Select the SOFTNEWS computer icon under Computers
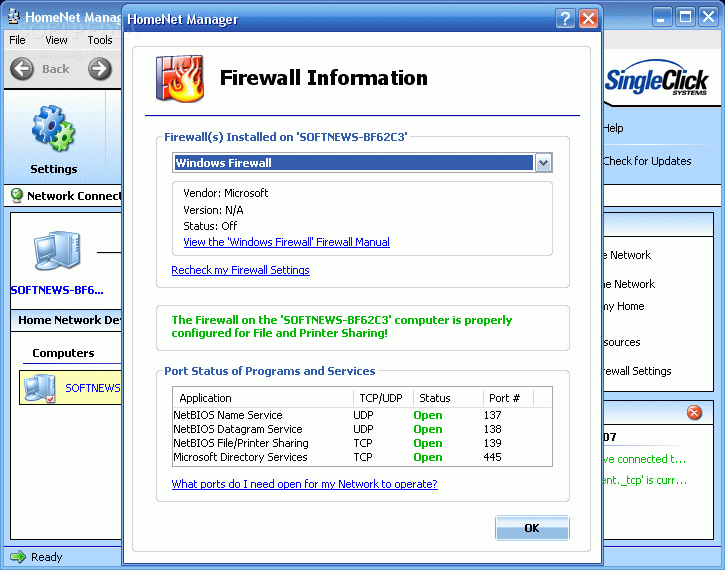The image size is (725, 570). click(x=40, y=388)
